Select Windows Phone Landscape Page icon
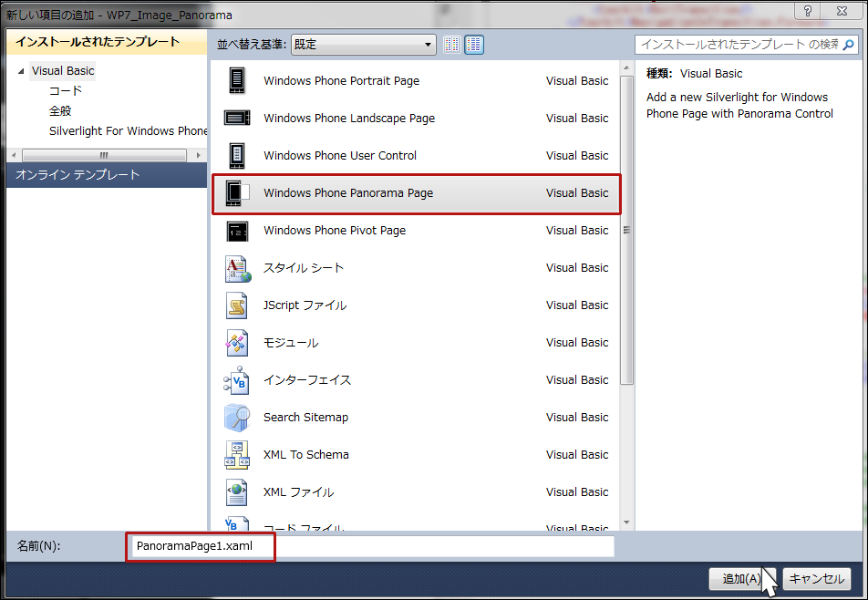Screen dimensions: 868x600 coord(237,118)
